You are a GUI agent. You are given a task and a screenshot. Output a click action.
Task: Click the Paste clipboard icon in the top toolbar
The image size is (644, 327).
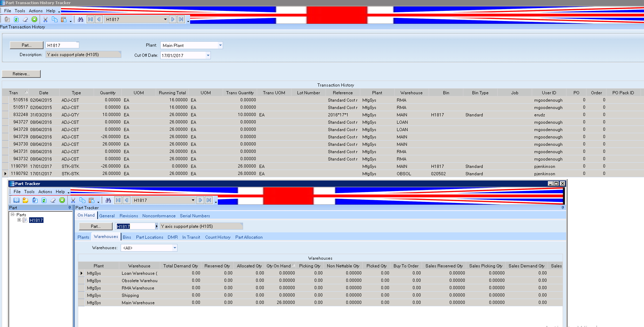pos(64,20)
